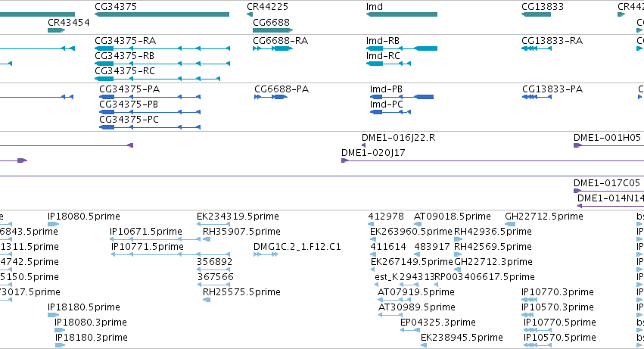Click the Imd gene feature bar

[x=402, y=15]
